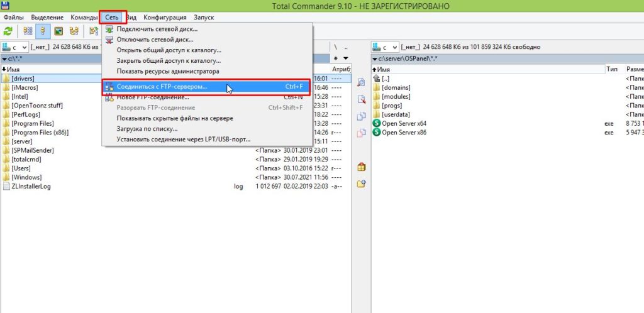The height and width of the screenshot is (313, 644).
Task: Sort right panel by 'Тип' column header
Action: pyautogui.click(x=612, y=69)
